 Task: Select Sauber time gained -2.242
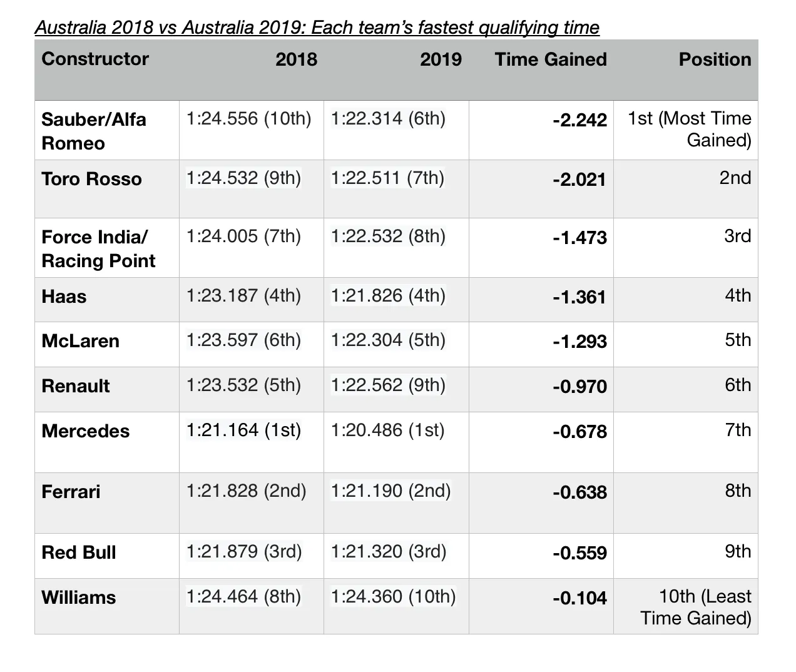pos(579,120)
